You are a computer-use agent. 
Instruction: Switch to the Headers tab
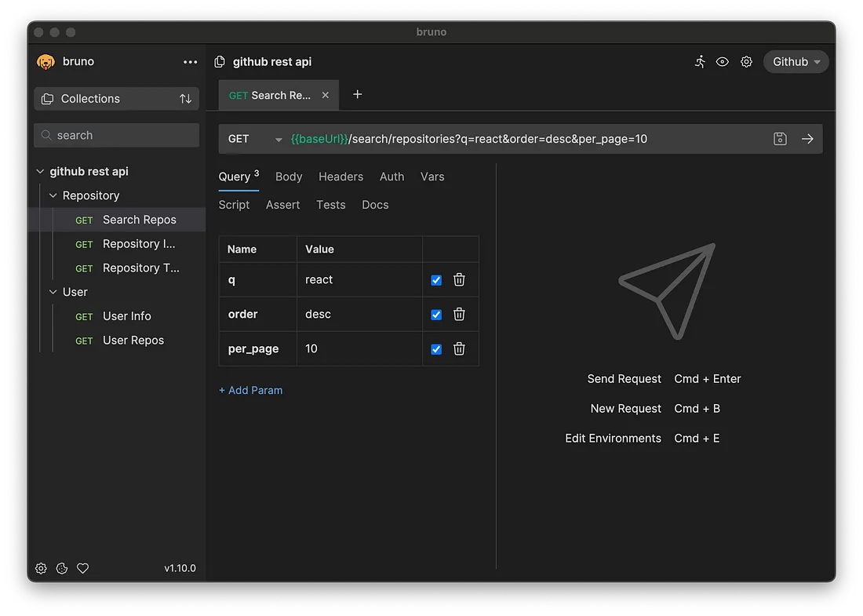click(x=340, y=177)
